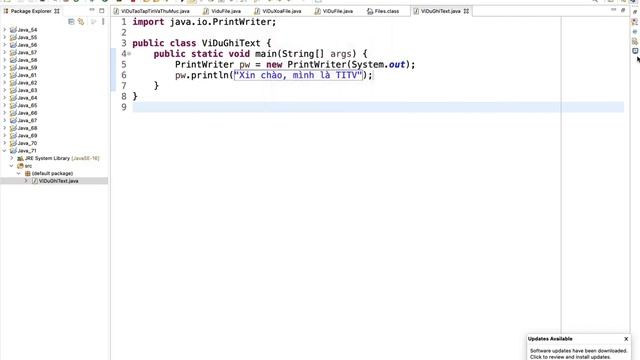The height and width of the screenshot is (360, 640).
Task: Minimize the editor area
Action: [613, 10]
